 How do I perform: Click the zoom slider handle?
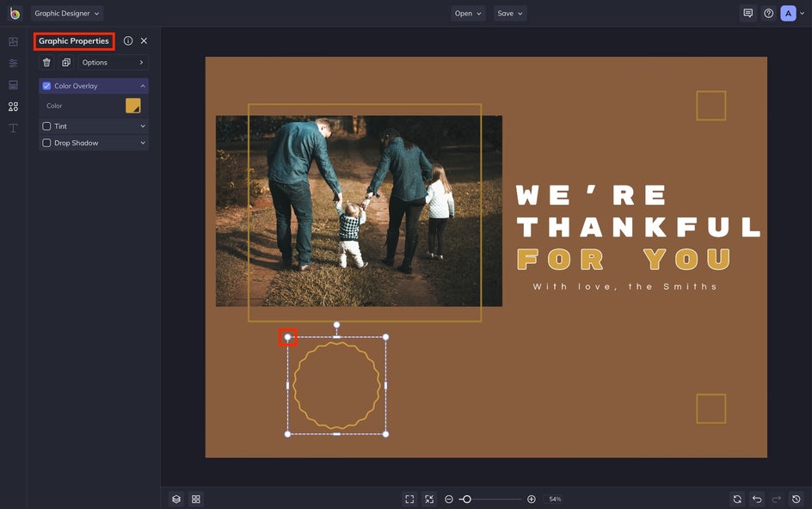[466, 500]
